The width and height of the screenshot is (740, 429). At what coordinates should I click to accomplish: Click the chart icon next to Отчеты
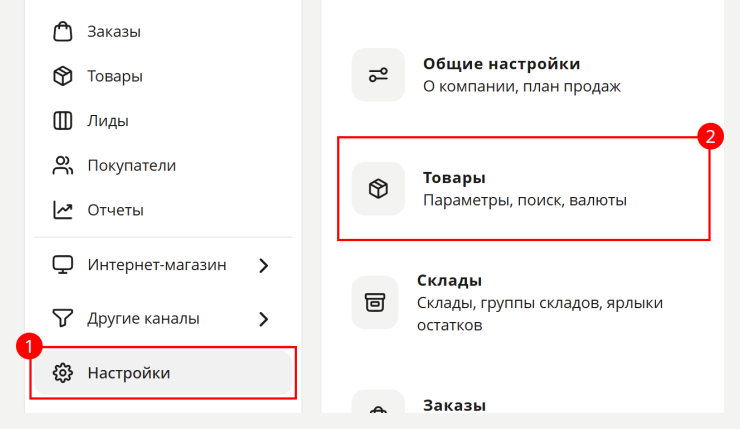(x=62, y=210)
